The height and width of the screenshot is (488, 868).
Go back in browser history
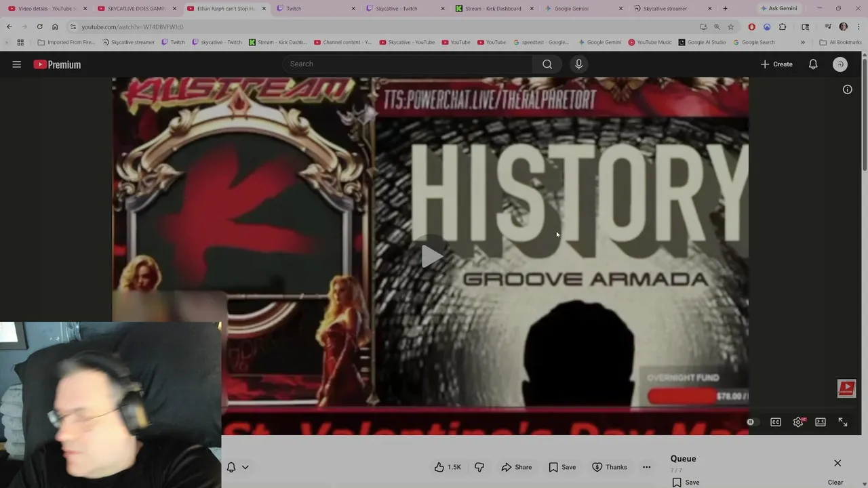click(x=9, y=27)
